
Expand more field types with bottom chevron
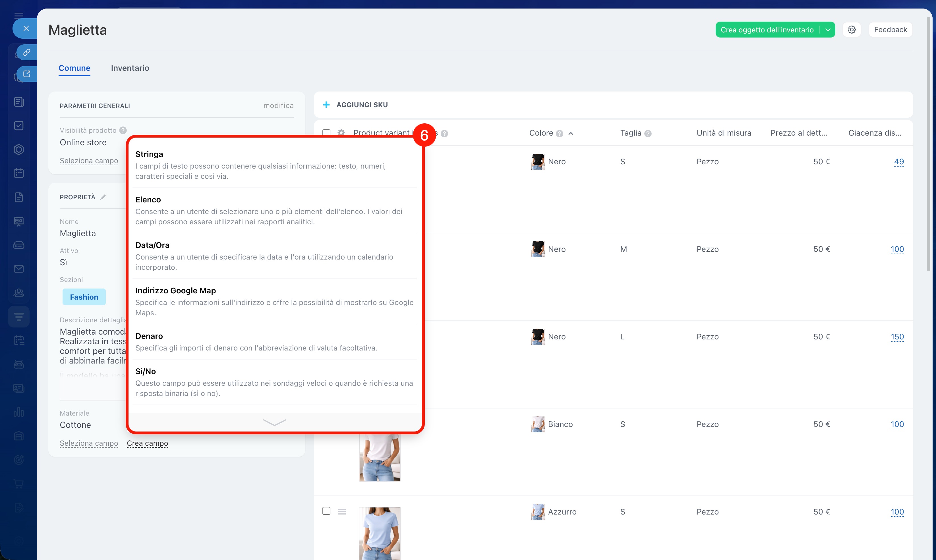click(274, 422)
